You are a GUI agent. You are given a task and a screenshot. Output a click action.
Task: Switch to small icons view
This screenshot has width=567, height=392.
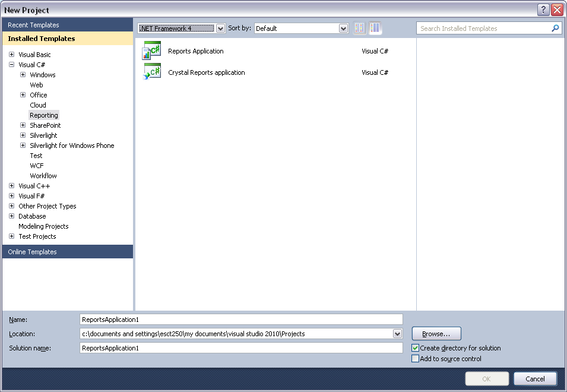[x=359, y=28]
